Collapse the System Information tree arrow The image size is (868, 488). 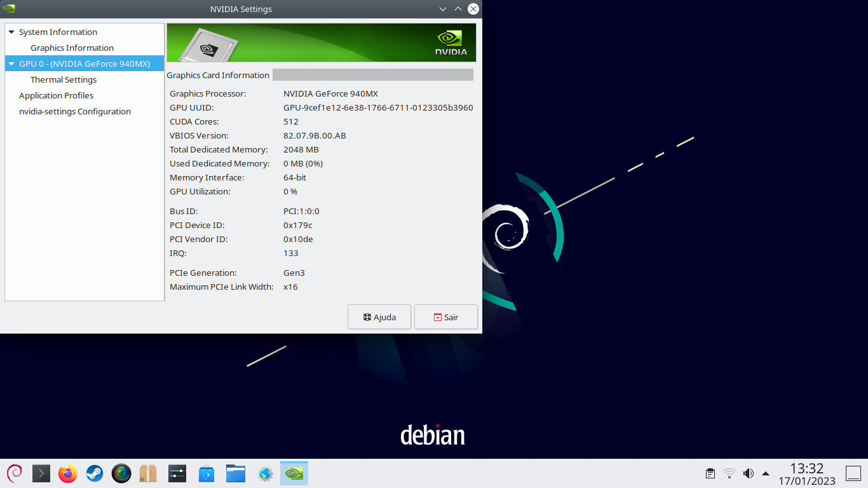pos(11,32)
